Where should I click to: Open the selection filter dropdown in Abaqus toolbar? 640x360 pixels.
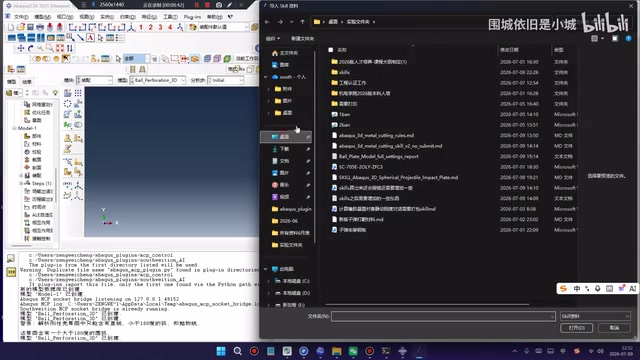(x=137, y=59)
